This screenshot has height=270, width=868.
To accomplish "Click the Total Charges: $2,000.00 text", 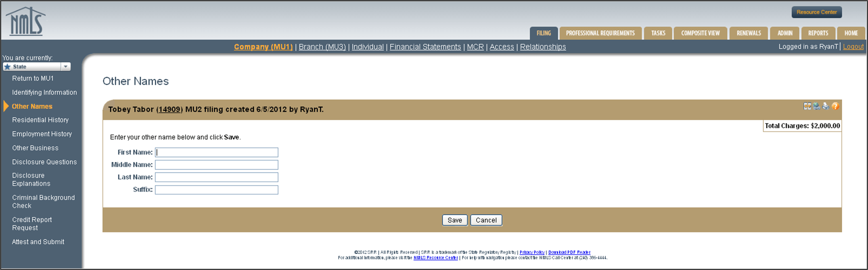I will (x=802, y=126).
